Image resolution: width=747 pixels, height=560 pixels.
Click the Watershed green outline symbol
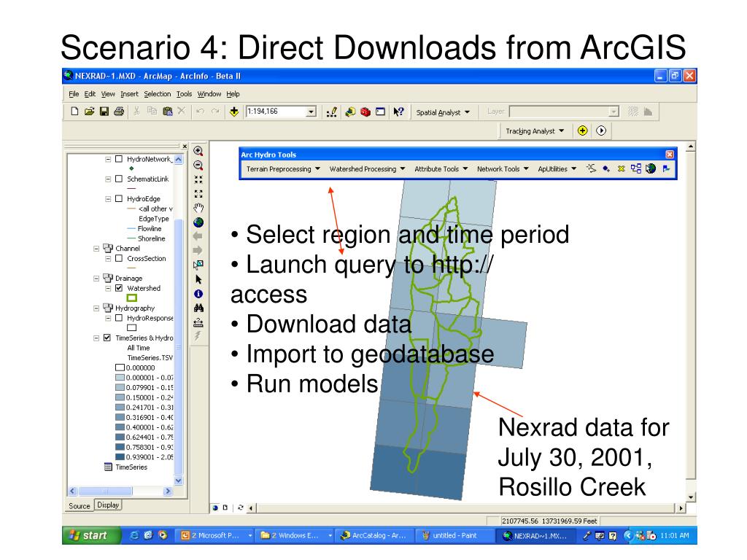click(132, 298)
